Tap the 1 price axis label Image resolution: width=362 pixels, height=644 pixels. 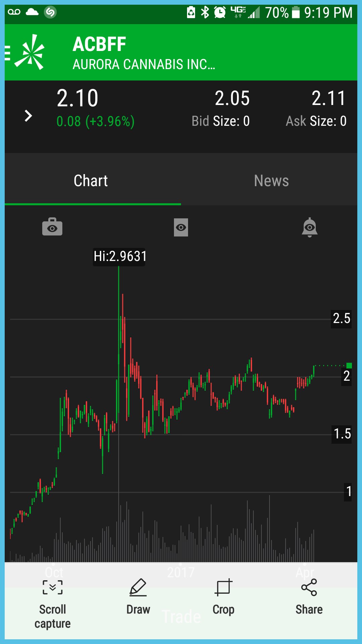[x=348, y=492]
